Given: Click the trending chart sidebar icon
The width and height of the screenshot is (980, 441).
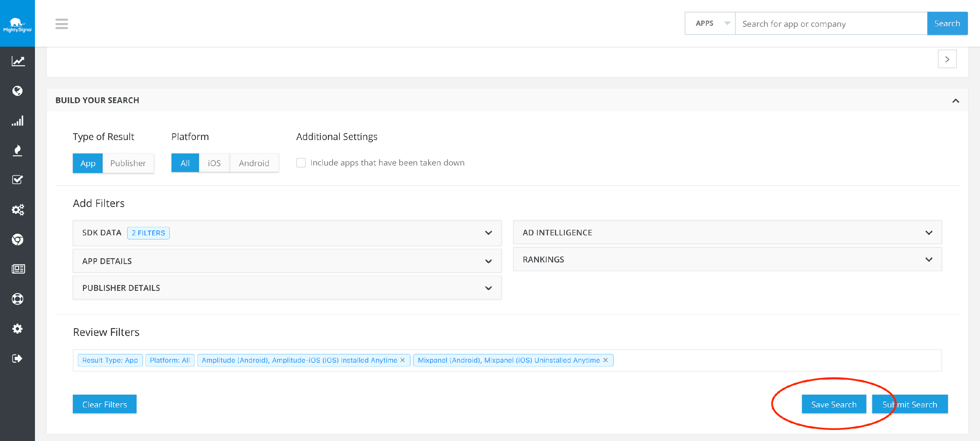Looking at the screenshot, I should [18, 61].
